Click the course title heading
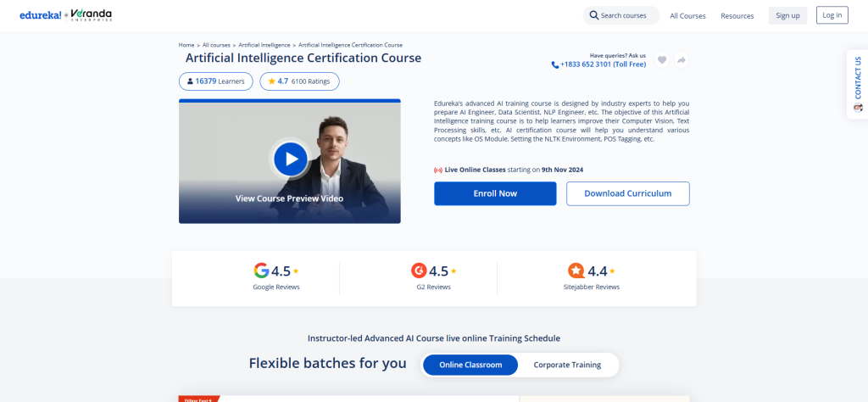The width and height of the screenshot is (868, 402). [303, 58]
